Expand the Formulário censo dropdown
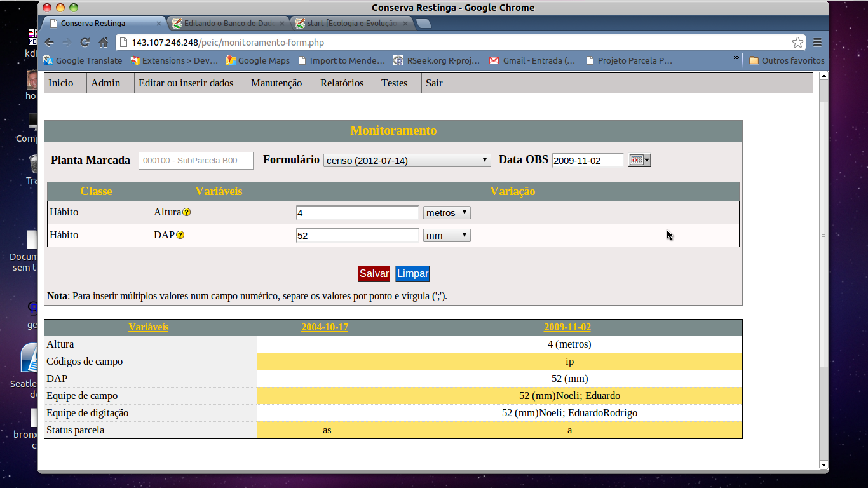 pyautogui.click(x=407, y=161)
